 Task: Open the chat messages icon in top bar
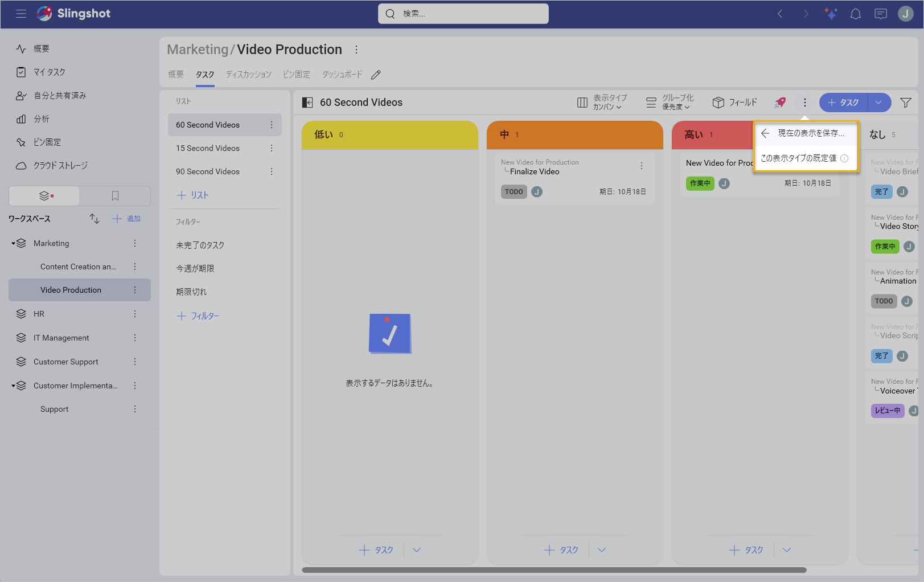click(x=880, y=13)
